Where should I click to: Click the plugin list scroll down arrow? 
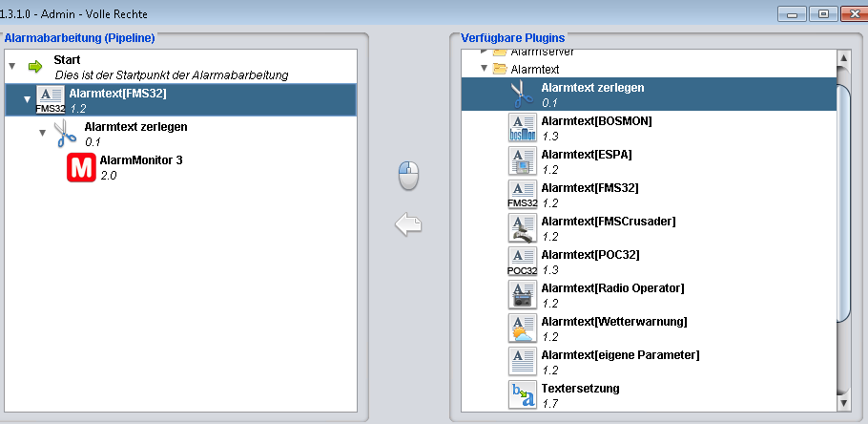842,404
